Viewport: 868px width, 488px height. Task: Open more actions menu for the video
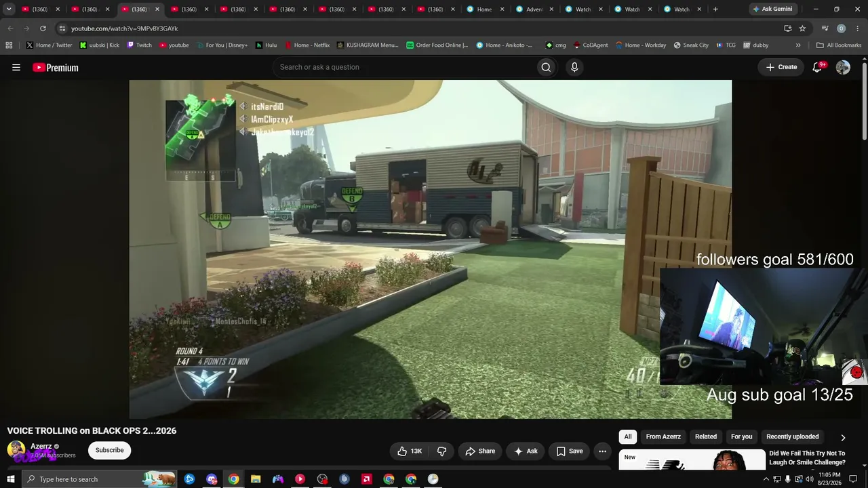click(x=602, y=451)
